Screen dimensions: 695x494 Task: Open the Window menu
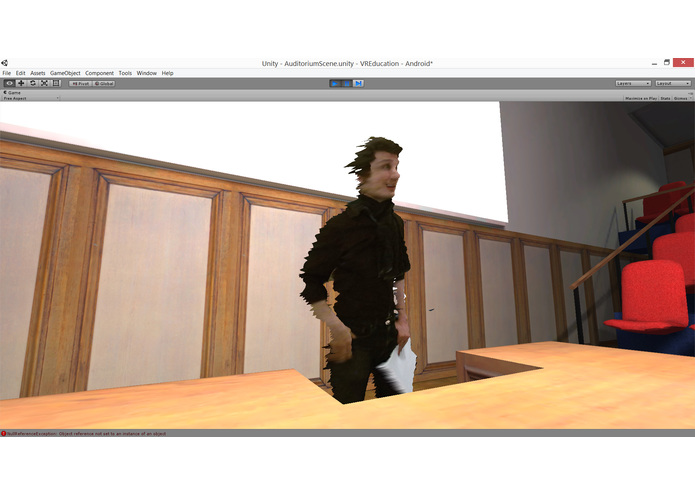point(146,73)
